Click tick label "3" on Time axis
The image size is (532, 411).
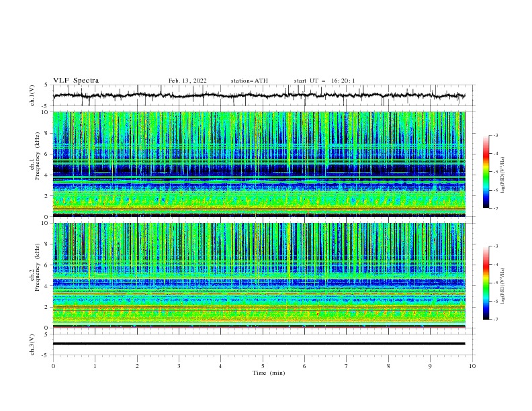(179, 366)
